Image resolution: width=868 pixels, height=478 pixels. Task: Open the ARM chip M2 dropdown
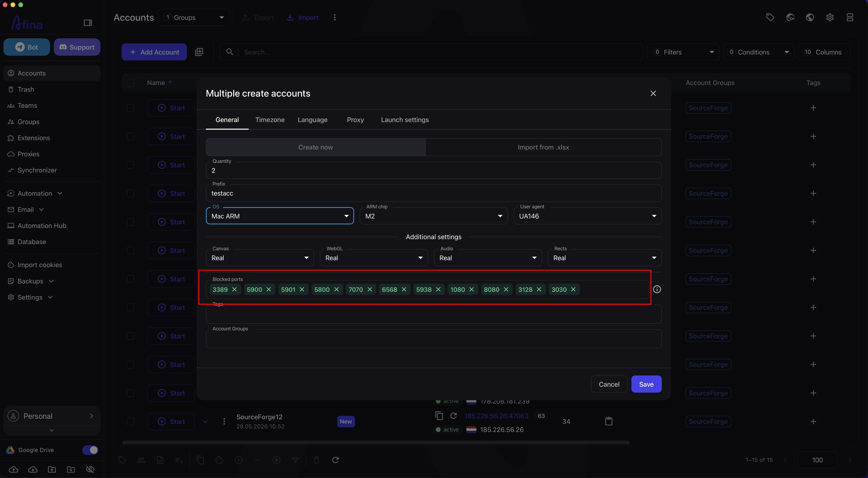coord(433,216)
